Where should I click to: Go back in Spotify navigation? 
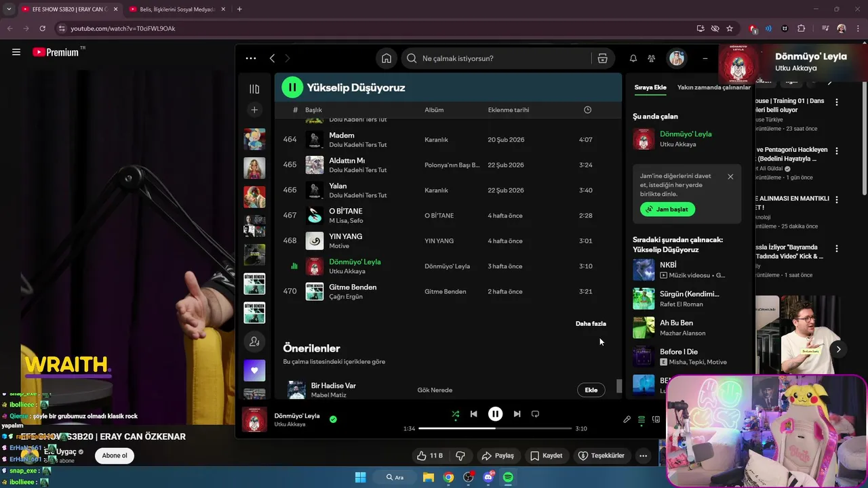272,58
